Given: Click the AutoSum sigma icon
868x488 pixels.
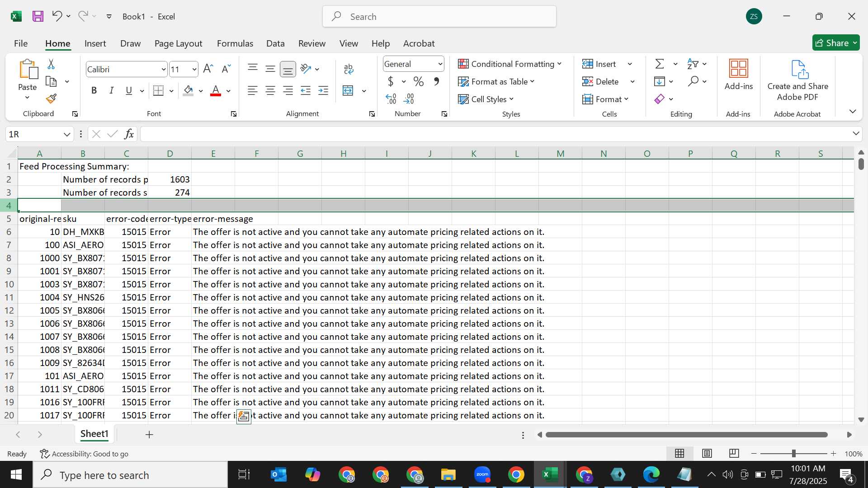Looking at the screenshot, I should 660,64.
